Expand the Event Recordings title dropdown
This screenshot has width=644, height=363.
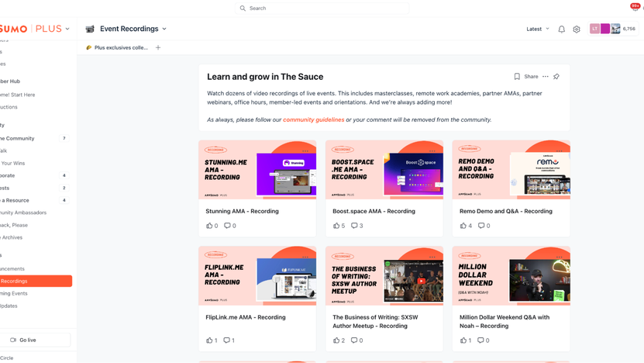tap(164, 29)
